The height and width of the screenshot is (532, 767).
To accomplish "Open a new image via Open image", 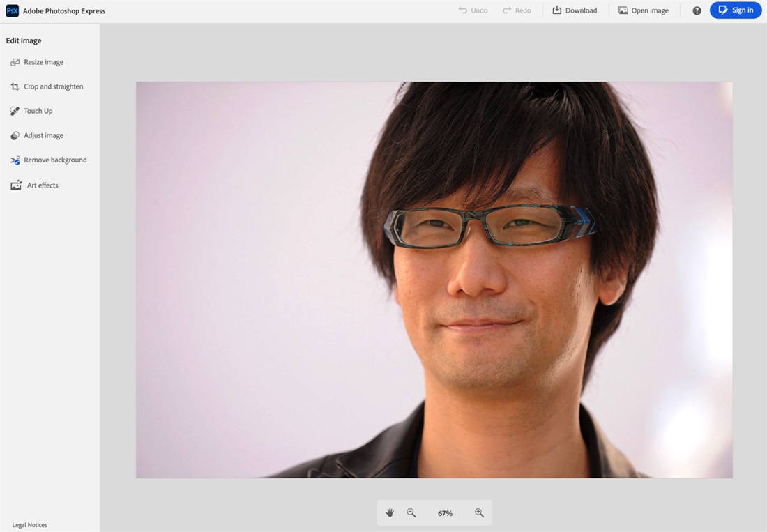I will 642,10.
